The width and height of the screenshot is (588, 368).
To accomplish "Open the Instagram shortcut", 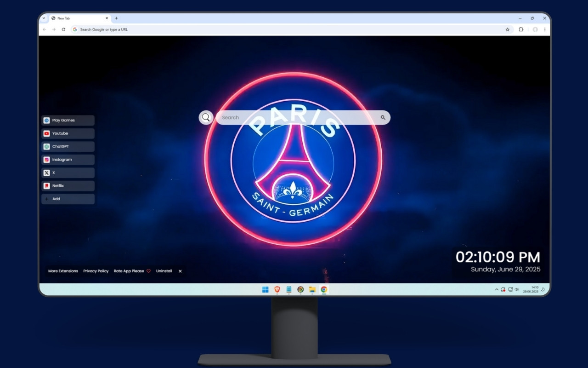I will point(62,160).
